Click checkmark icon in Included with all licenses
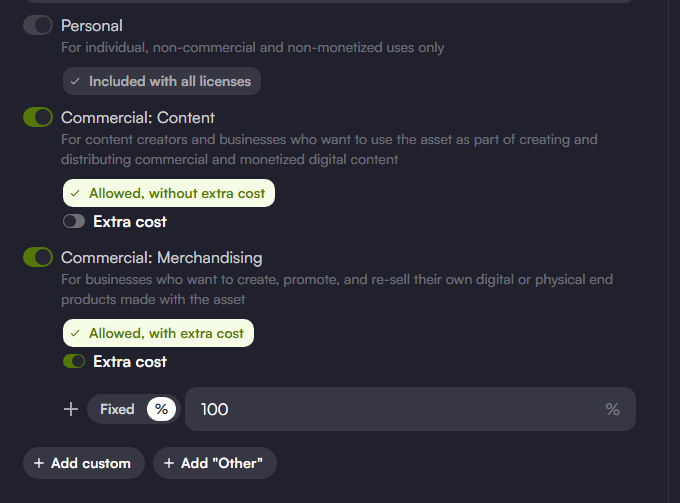680x503 pixels. click(x=75, y=81)
